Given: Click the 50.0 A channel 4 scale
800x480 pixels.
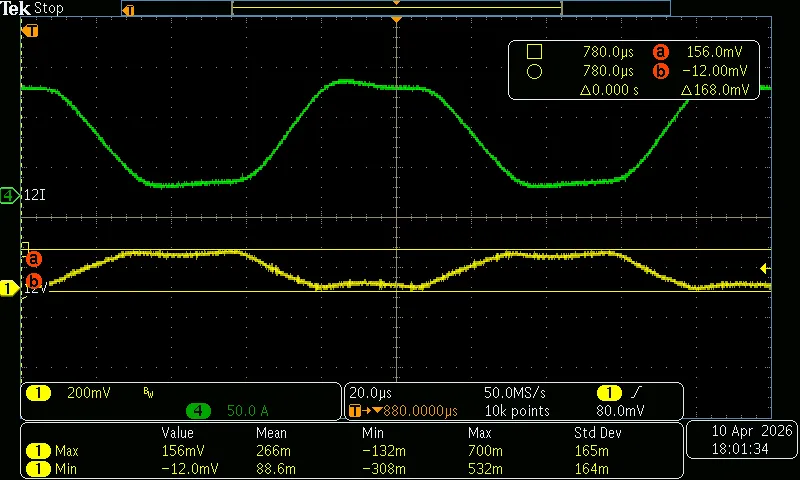Looking at the screenshot, I should [247, 411].
